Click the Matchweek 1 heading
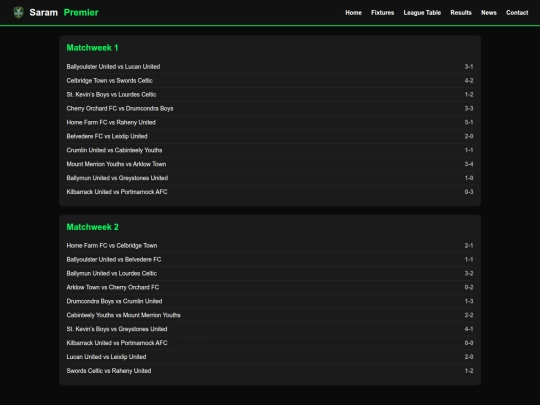 click(x=92, y=48)
